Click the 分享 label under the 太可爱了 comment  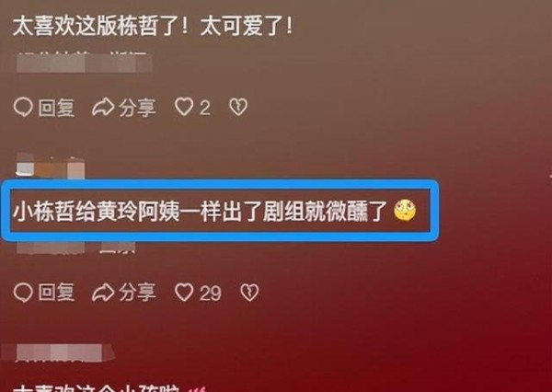[137, 108]
